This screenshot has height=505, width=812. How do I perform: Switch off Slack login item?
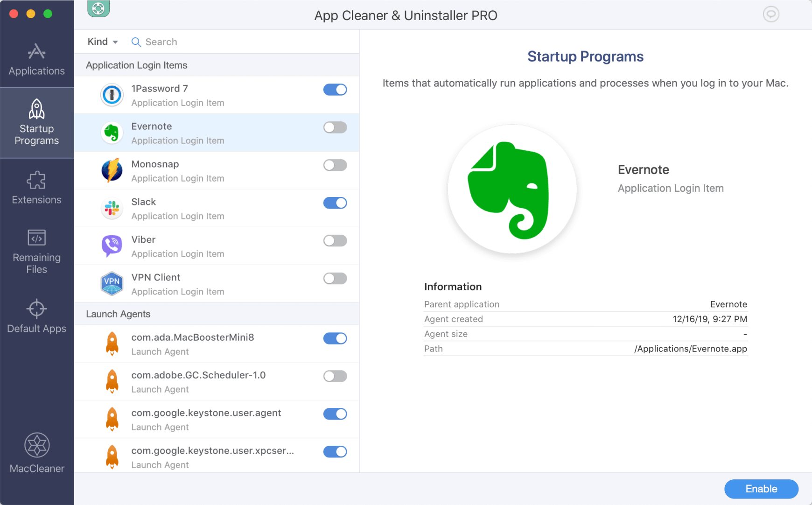(x=335, y=203)
